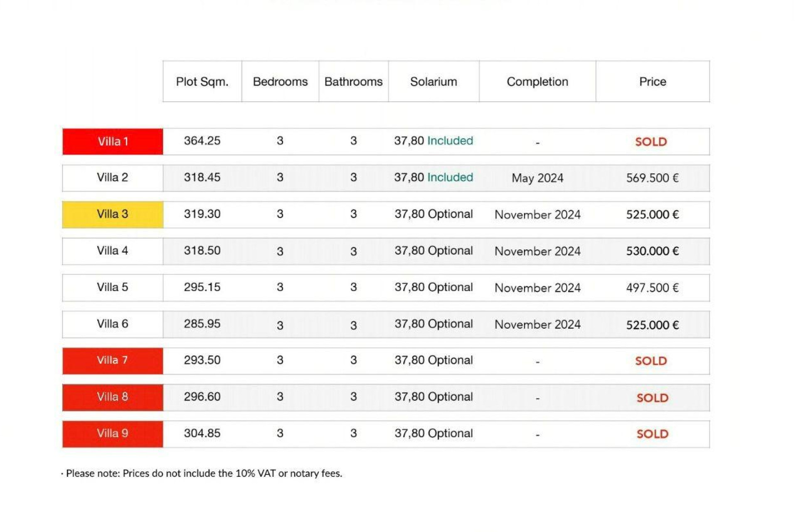Click the 569.500 € price for Villa 2
The width and height of the screenshot is (798, 532).
click(x=652, y=178)
